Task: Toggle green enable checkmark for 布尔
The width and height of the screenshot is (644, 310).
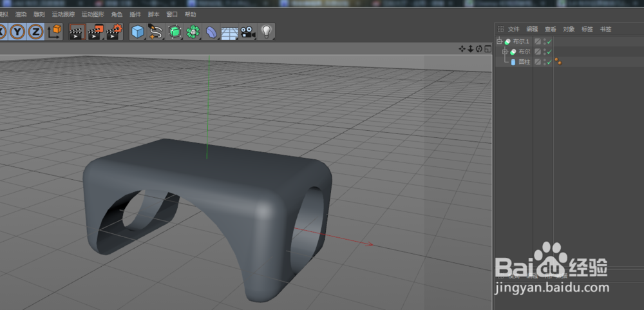Action: coord(549,52)
